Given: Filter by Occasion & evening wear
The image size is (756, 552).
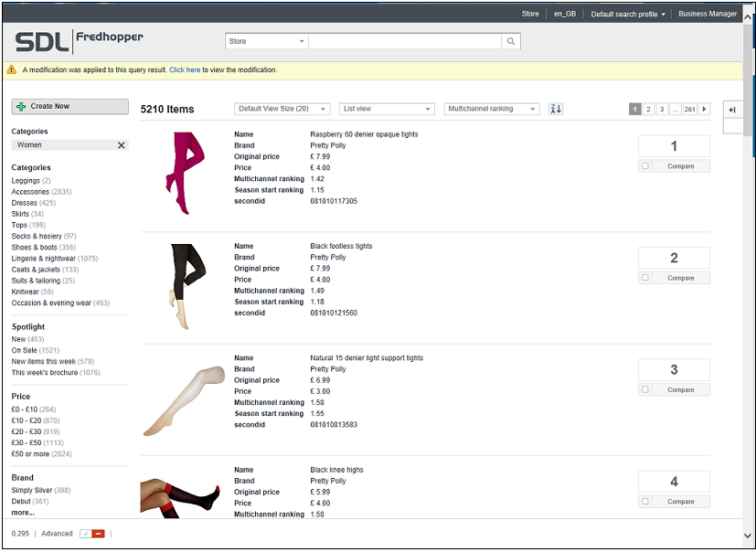Looking at the screenshot, I should coord(60,303).
